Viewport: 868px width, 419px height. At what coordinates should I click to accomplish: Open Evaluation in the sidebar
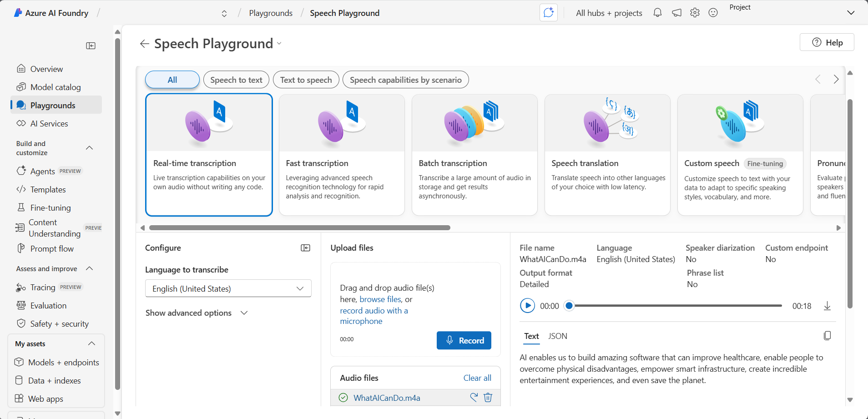[x=56, y=305]
